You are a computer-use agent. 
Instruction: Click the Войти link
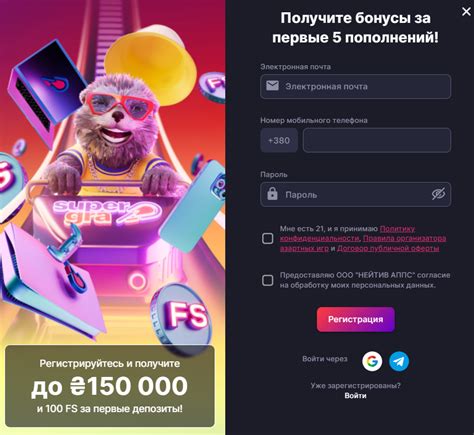(355, 396)
